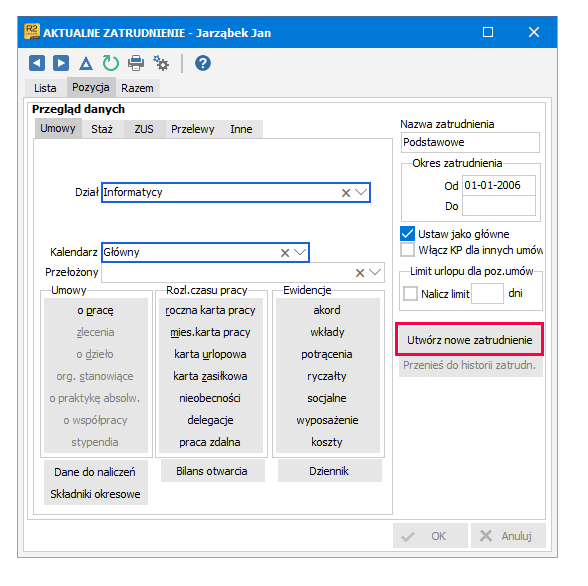The image size is (588, 586).
Task: Click the blue triangle toolbar icon
Action: (86, 63)
